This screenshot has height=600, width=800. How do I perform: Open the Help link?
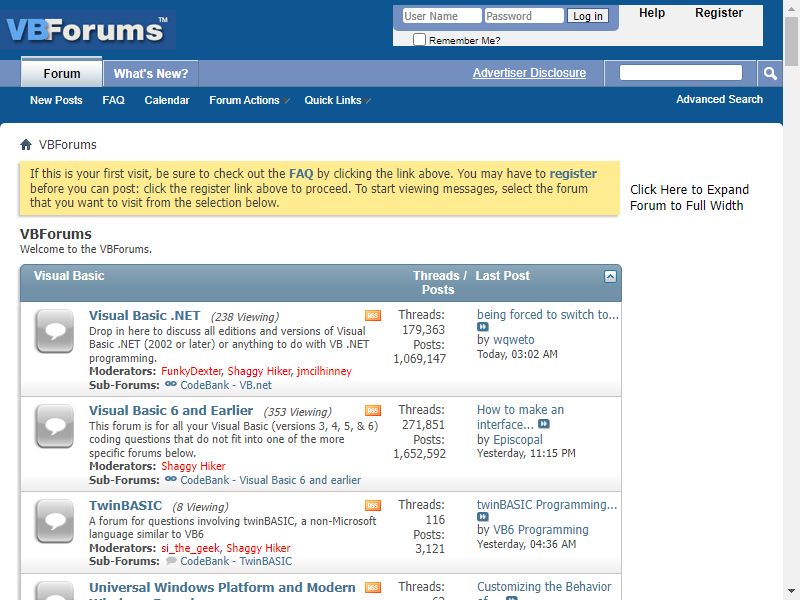point(652,13)
